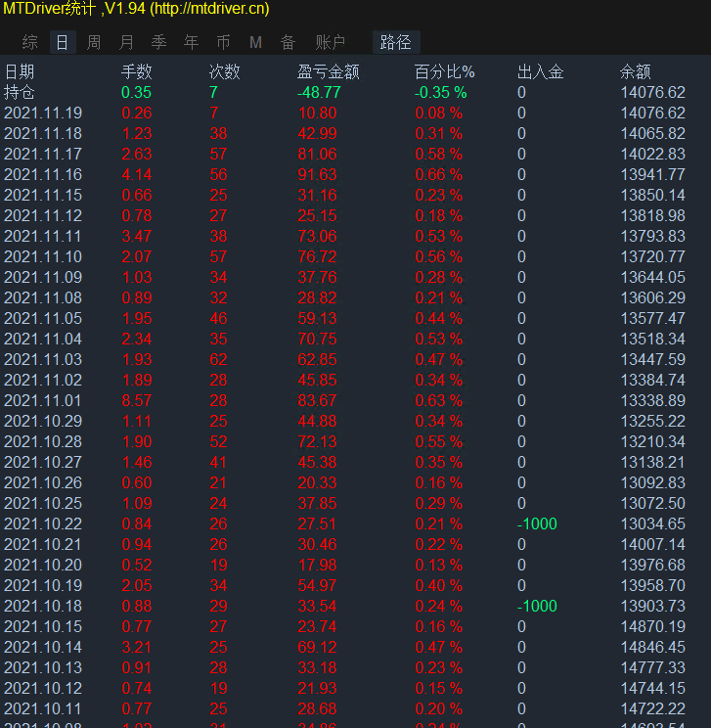Click the 百分比% column header

(x=444, y=72)
